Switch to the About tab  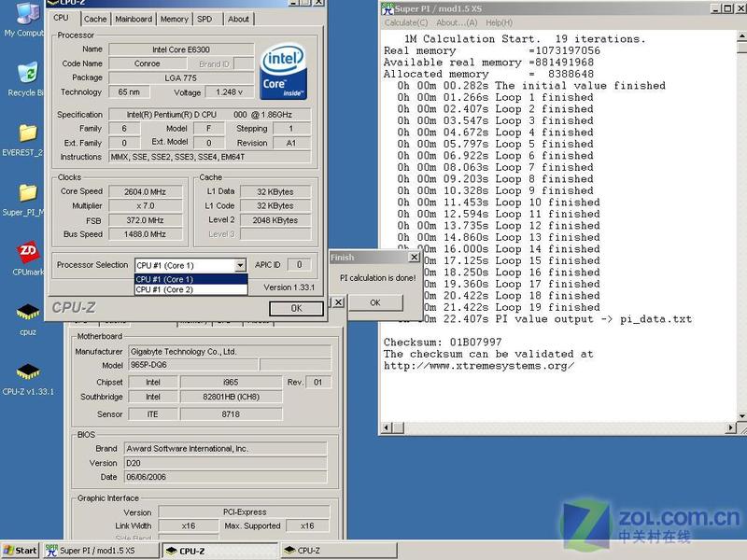pos(238,19)
